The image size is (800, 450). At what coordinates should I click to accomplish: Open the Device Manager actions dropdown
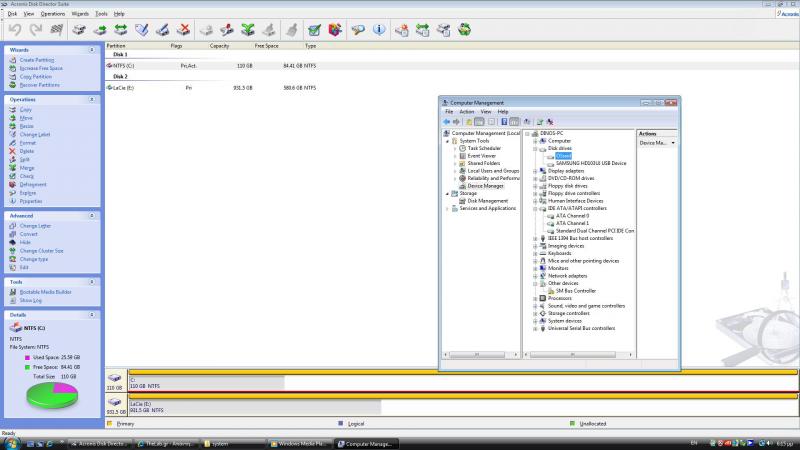click(x=673, y=143)
